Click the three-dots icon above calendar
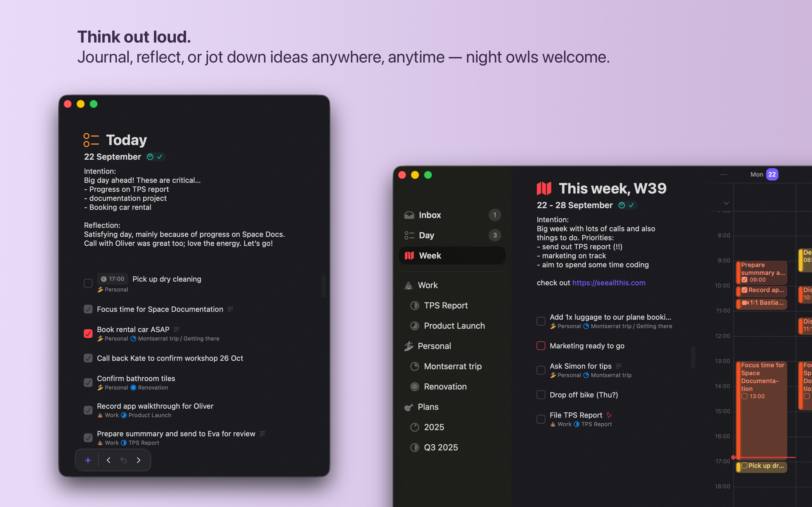The image size is (812, 507). (723, 174)
